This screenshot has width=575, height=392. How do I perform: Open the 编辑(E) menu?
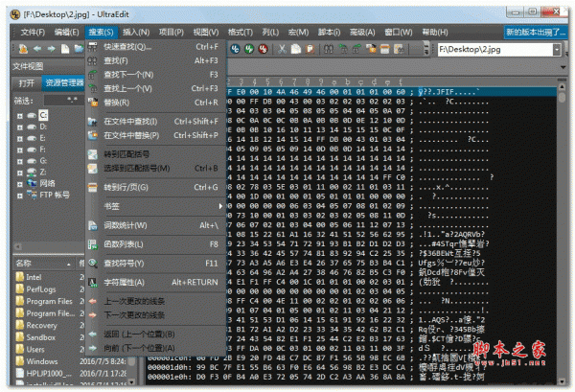click(66, 33)
